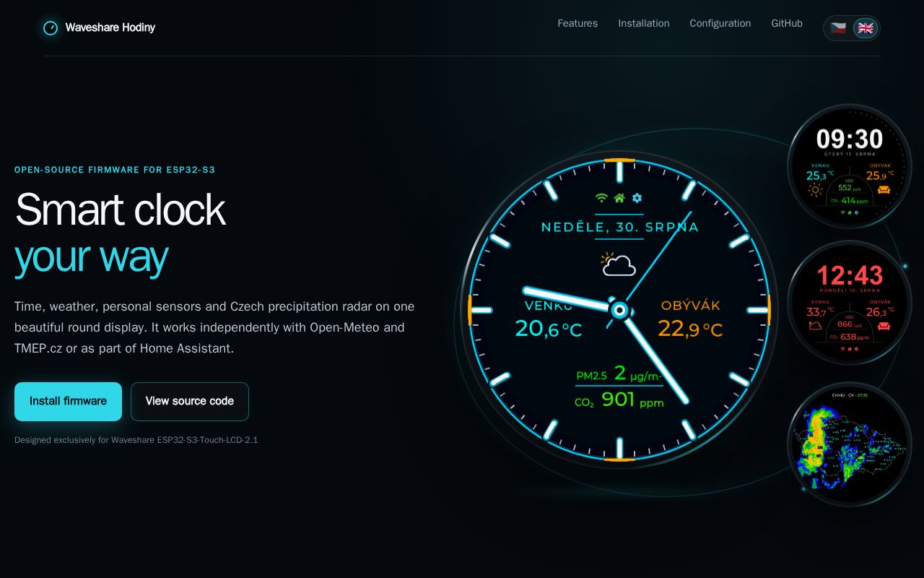Click the green Wi-Fi icon on main clock
The width and height of the screenshot is (924, 578).
pos(601,198)
